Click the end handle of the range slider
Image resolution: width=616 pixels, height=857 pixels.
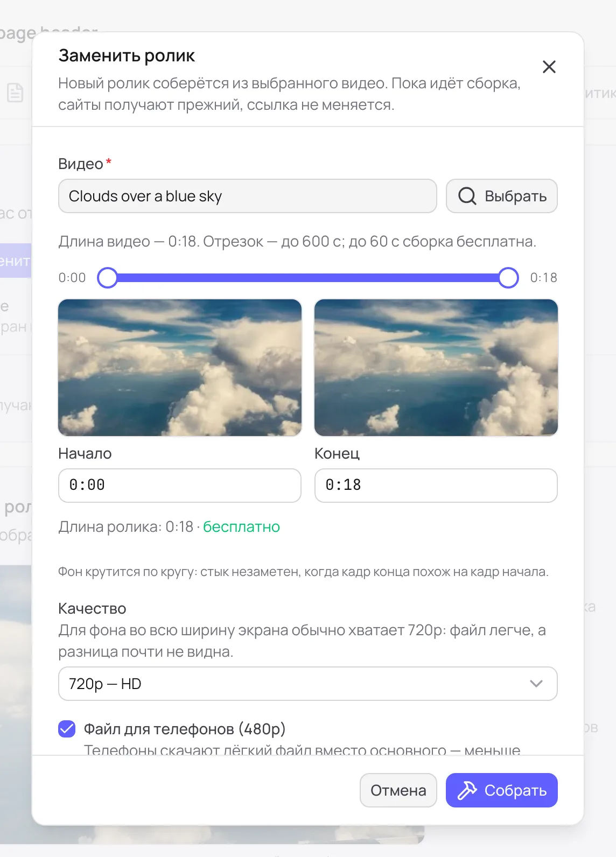(508, 278)
